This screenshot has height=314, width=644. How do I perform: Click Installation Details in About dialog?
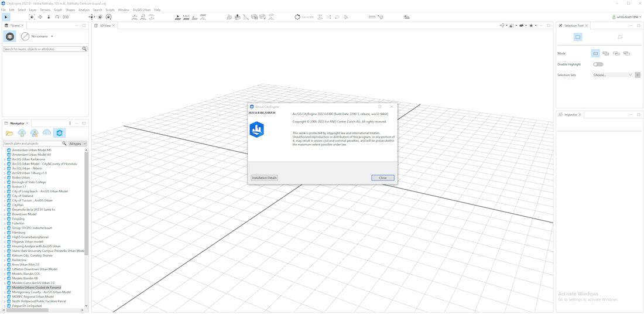(x=264, y=178)
